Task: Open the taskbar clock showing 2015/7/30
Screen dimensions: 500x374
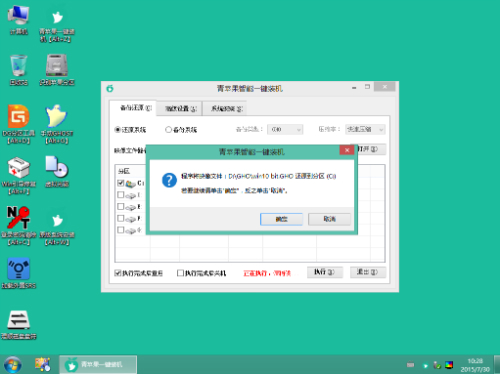Action: coord(475,365)
